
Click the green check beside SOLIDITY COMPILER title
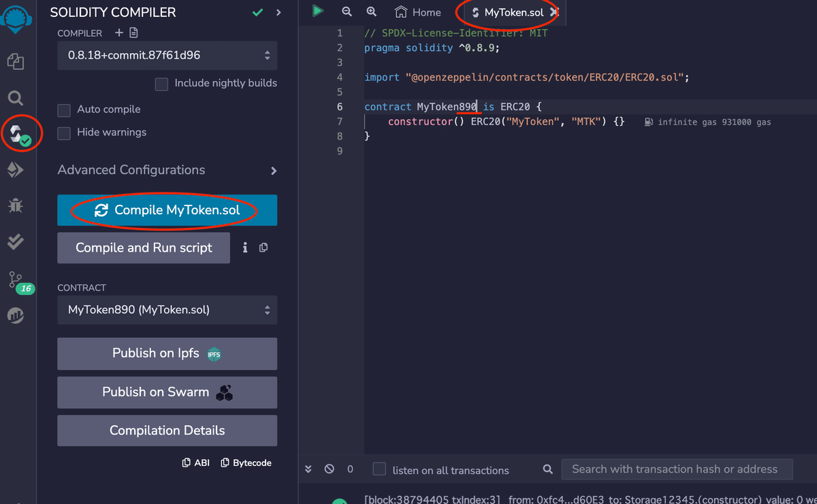pyautogui.click(x=257, y=12)
